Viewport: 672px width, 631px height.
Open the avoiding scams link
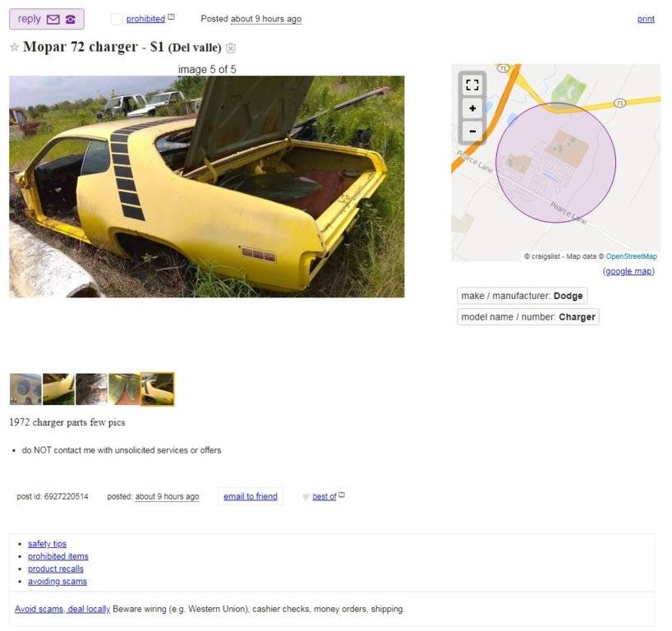[57, 581]
